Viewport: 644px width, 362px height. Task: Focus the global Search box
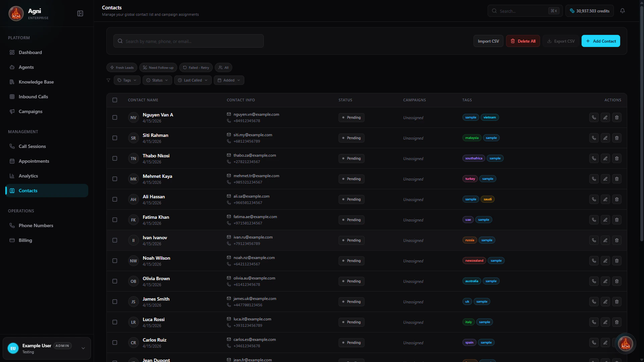525,11
